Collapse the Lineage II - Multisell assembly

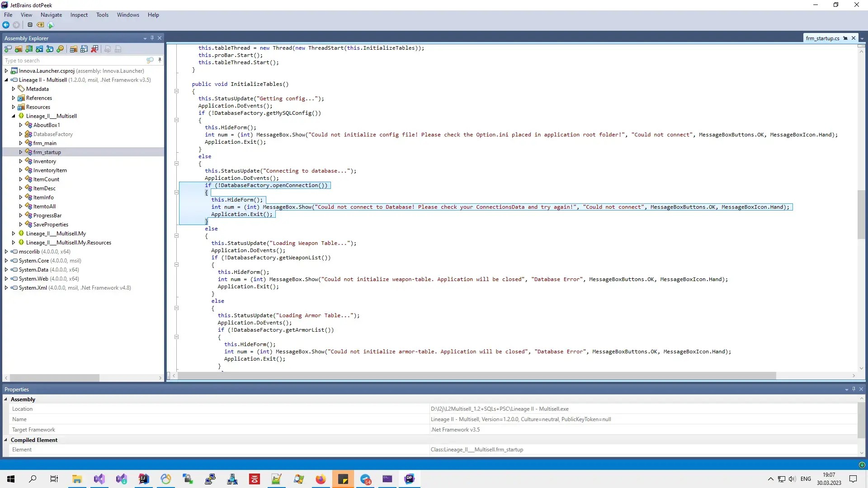(x=6, y=80)
